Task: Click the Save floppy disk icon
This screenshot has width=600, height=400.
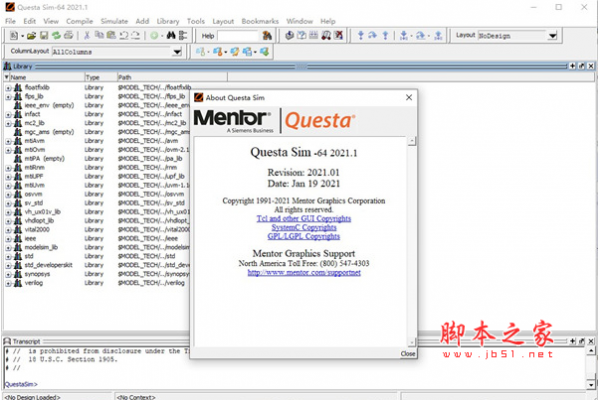Action: point(44,36)
